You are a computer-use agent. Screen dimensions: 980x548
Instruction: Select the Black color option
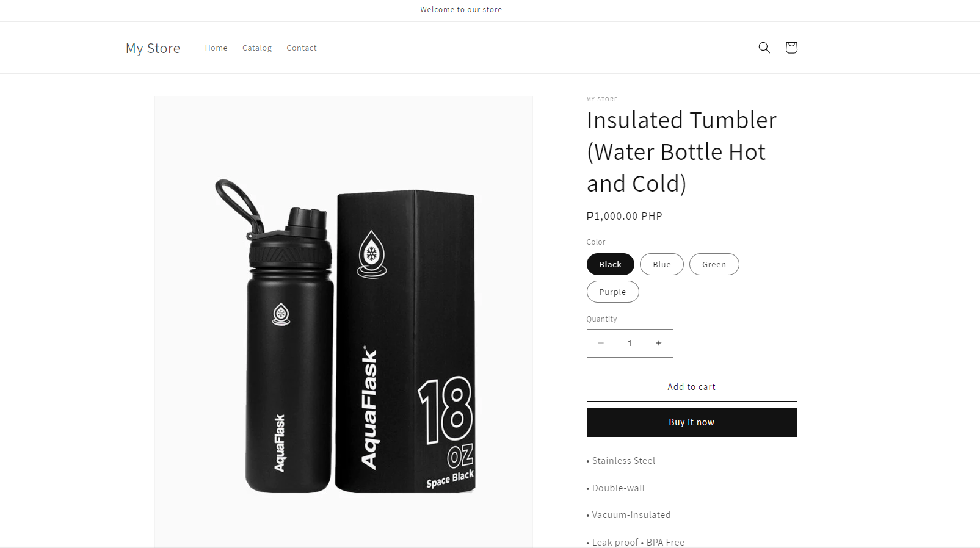coord(610,264)
